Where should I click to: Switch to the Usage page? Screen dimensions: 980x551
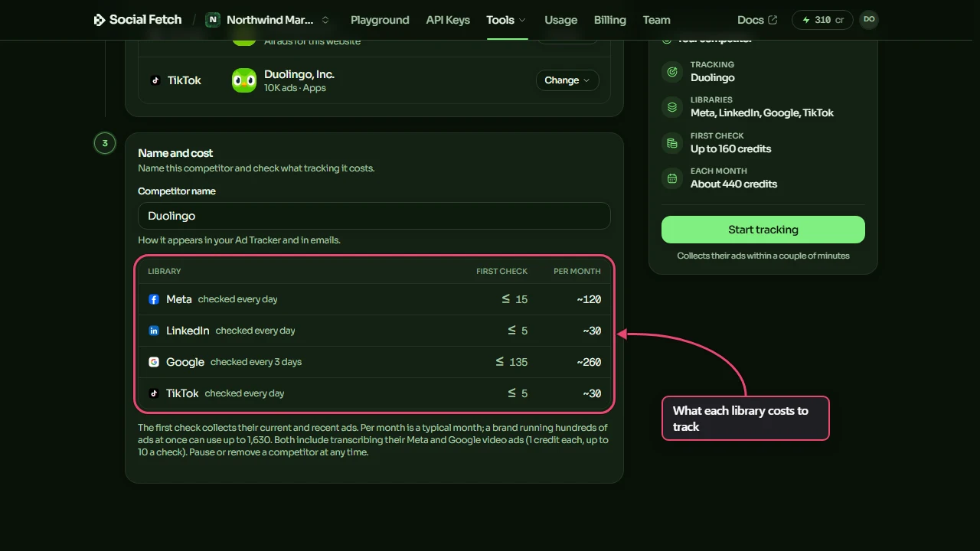click(x=560, y=20)
